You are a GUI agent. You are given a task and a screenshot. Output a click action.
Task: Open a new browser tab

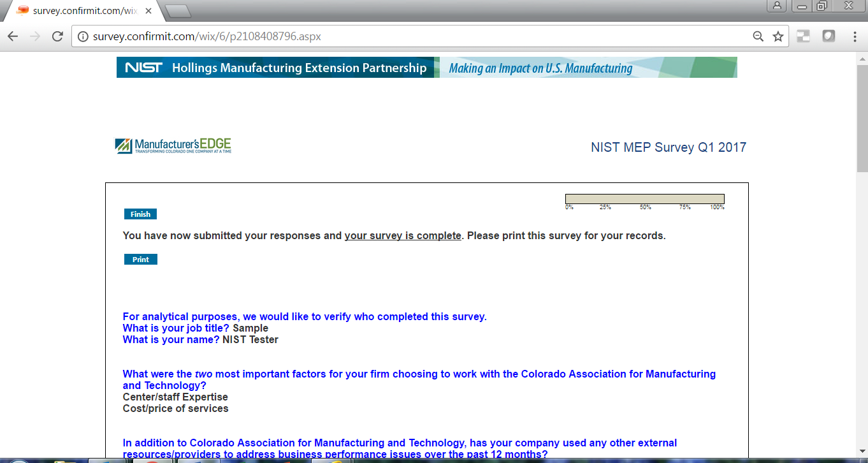(x=178, y=11)
